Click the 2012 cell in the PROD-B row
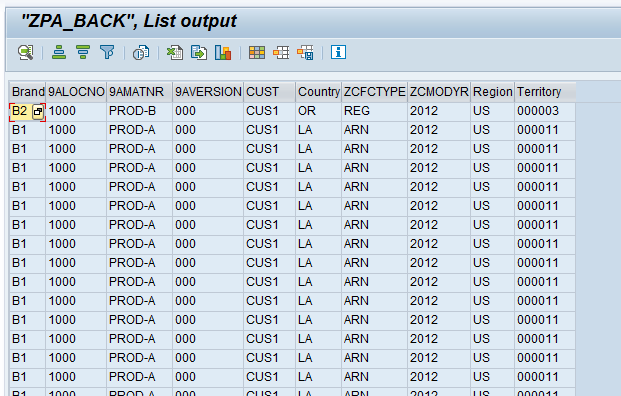Screen dimensions: 621x396 click(439, 112)
